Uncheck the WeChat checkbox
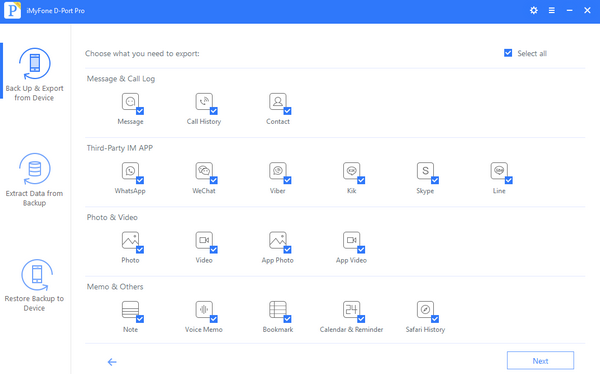The height and width of the screenshot is (374, 600). tap(214, 180)
